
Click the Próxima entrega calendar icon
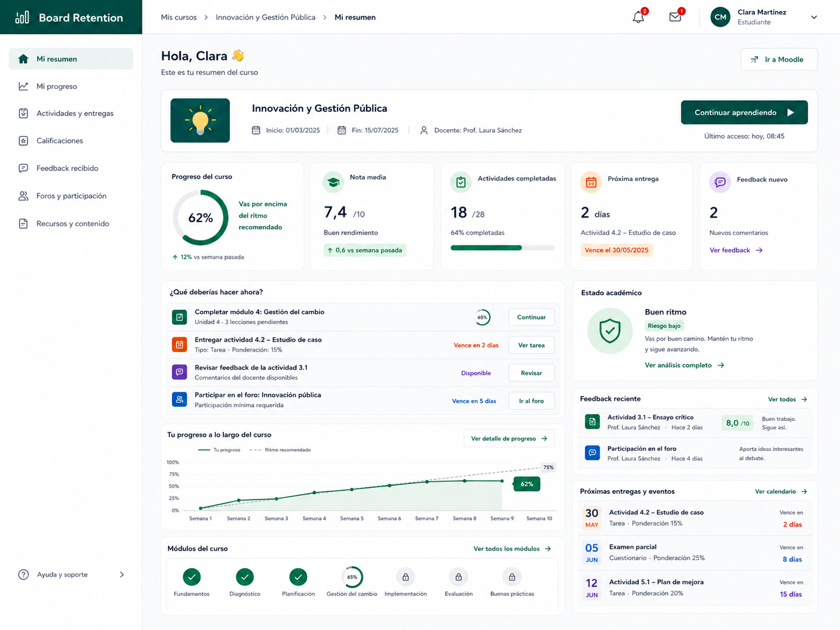pos(591,182)
